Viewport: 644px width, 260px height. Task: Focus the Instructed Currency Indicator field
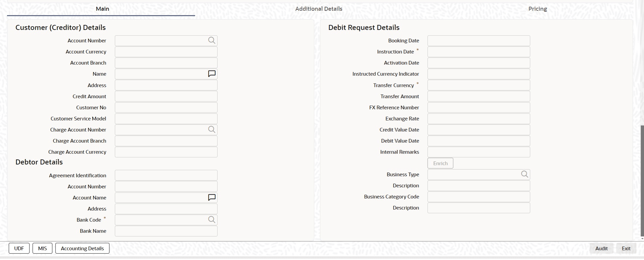tap(479, 74)
